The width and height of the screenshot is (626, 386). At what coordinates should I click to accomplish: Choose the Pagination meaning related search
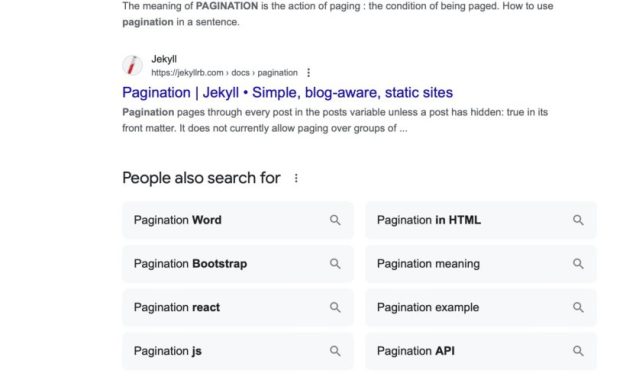coord(481,263)
